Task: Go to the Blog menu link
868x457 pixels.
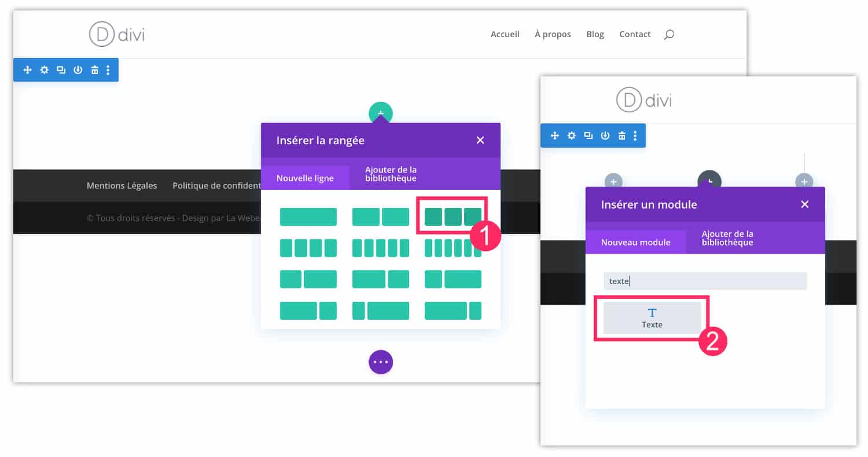Action: (595, 34)
